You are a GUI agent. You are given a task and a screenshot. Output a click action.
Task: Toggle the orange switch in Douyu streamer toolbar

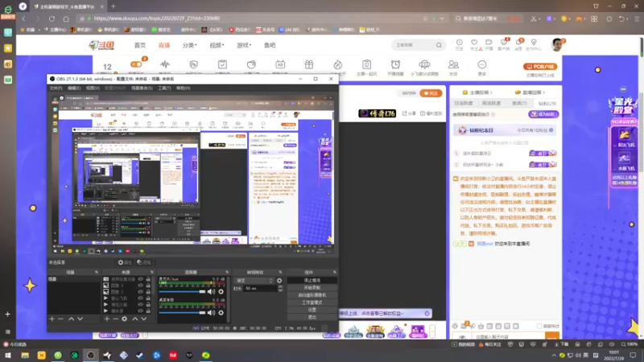point(136,64)
